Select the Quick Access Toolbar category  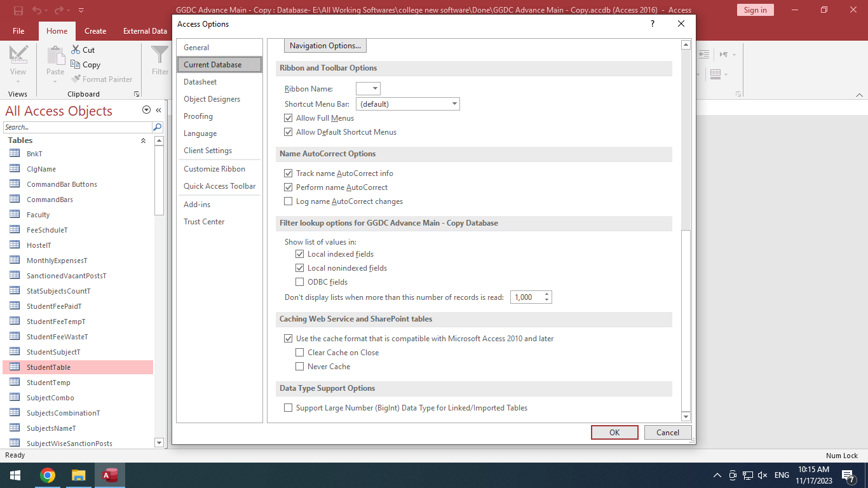point(219,186)
